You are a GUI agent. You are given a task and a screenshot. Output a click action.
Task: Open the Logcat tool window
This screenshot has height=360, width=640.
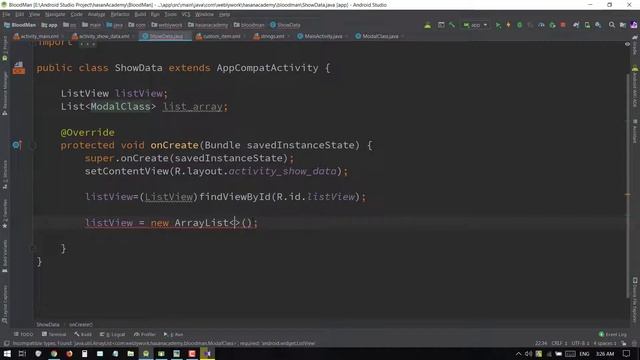pos(113,334)
